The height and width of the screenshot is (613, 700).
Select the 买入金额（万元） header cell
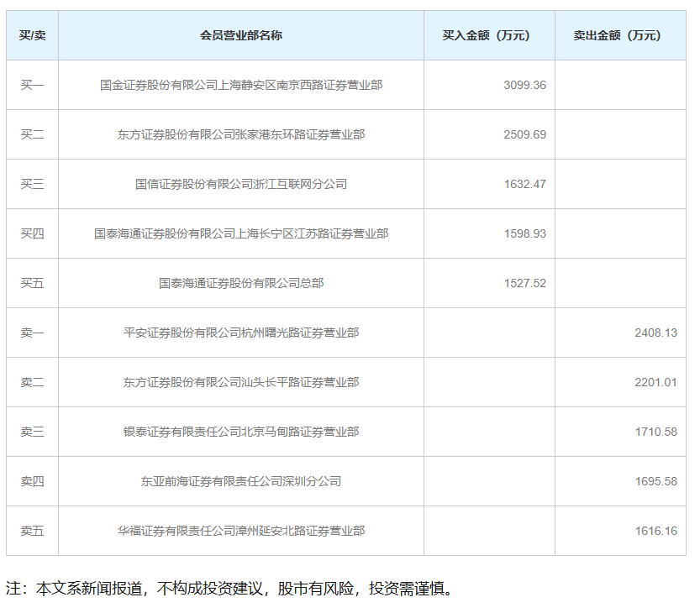point(489,35)
